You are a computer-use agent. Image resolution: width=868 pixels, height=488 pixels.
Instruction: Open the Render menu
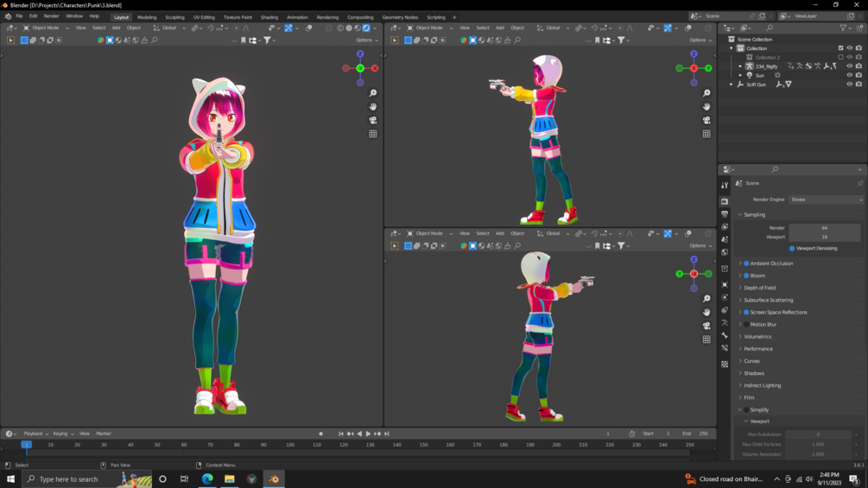(x=51, y=16)
